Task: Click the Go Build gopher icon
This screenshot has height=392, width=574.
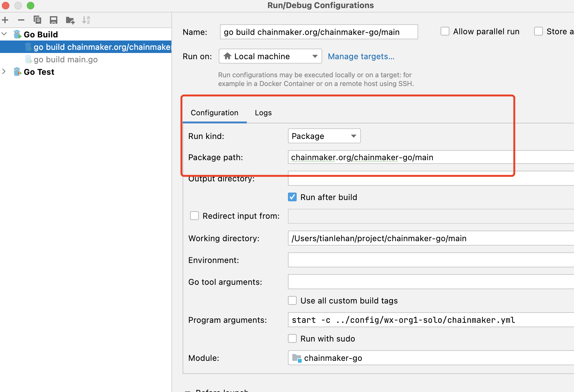Action: (17, 34)
